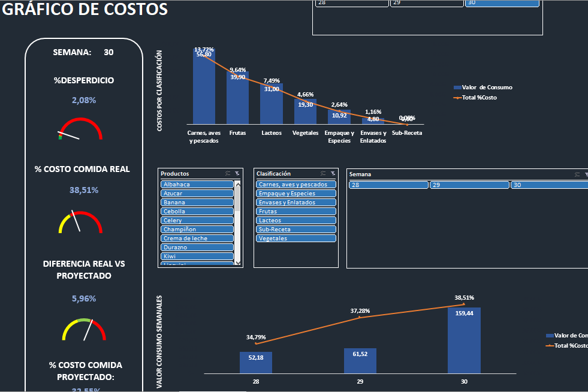Select Frutas in the Clasificación slicer
The height and width of the screenshot is (392, 588).
[295, 212]
